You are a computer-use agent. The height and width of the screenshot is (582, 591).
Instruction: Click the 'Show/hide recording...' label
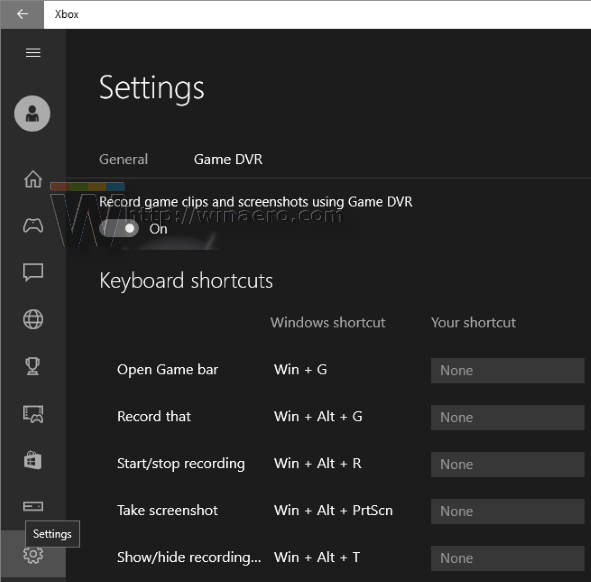(x=189, y=557)
